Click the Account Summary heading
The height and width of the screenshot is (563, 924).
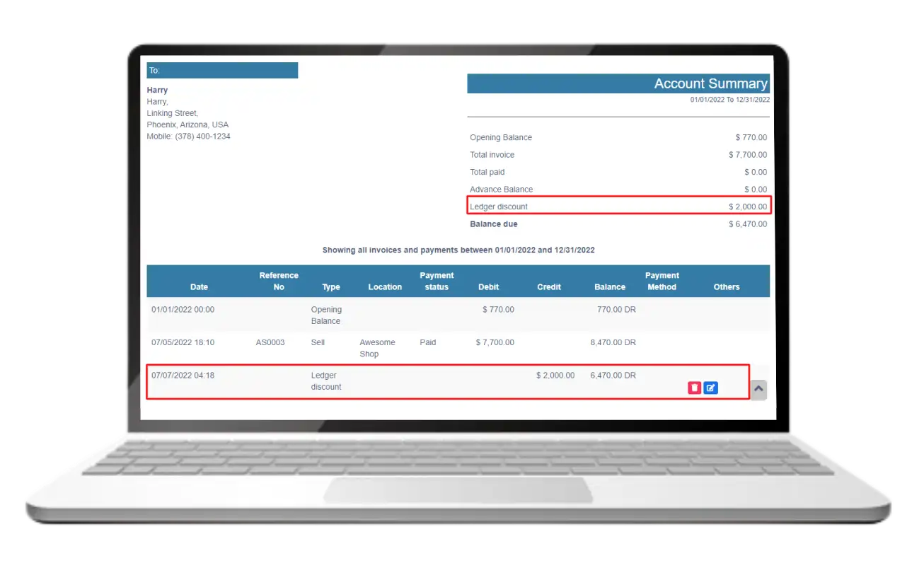(710, 83)
